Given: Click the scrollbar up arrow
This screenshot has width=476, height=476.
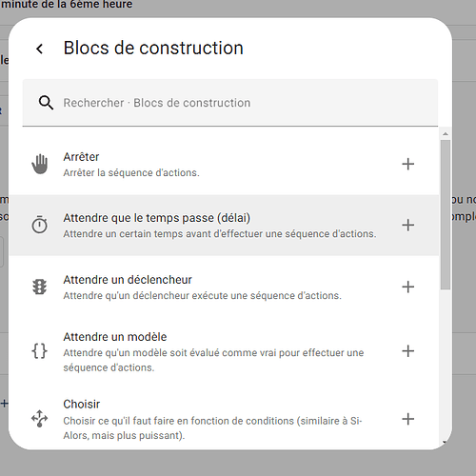Looking at the screenshot, I should point(446,134).
